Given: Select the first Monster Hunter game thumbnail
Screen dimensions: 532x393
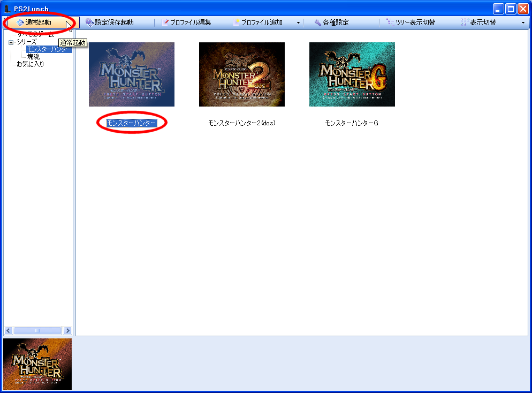Looking at the screenshot, I should tap(132, 74).
